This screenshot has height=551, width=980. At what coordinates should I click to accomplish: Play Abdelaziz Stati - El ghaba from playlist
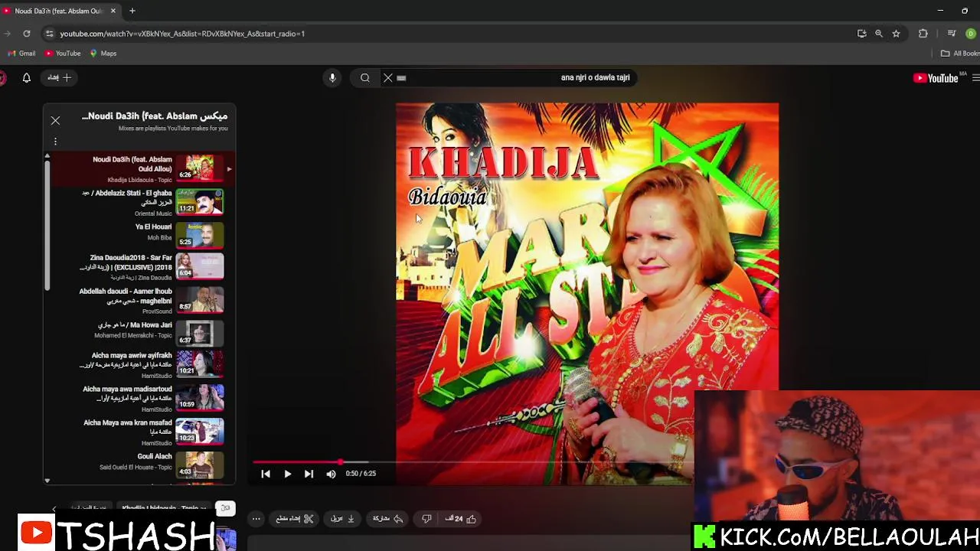tap(139, 203)
